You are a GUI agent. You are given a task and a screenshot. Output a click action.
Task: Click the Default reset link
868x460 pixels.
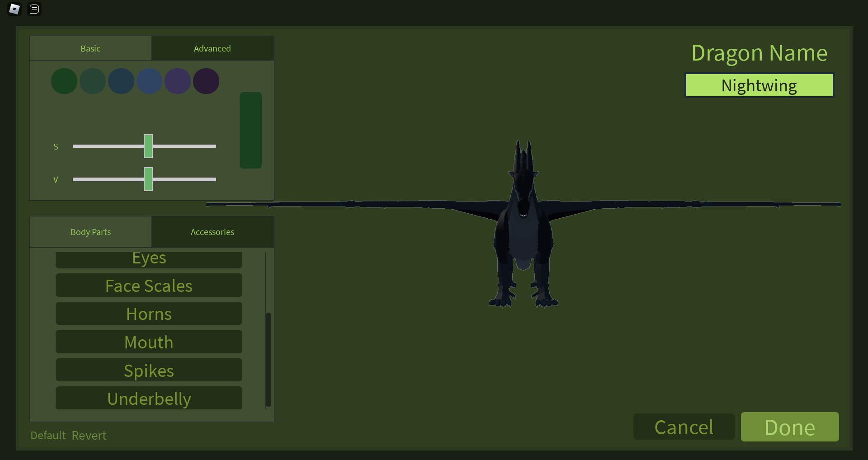(48, 435)
